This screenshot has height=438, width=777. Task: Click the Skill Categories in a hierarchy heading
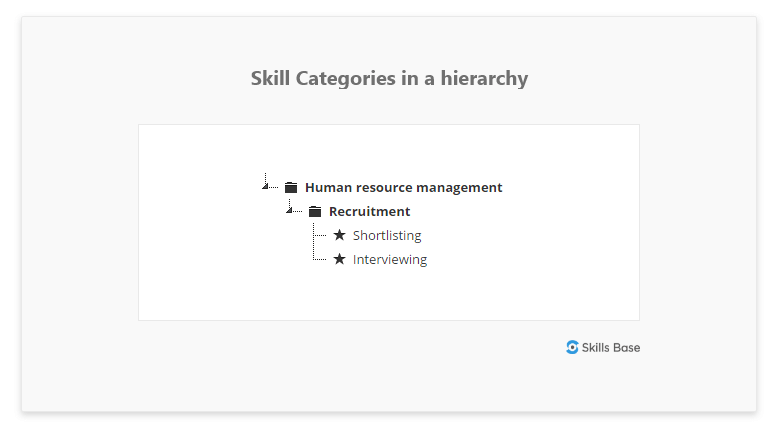pyautogui.click(x=389, y=78)
